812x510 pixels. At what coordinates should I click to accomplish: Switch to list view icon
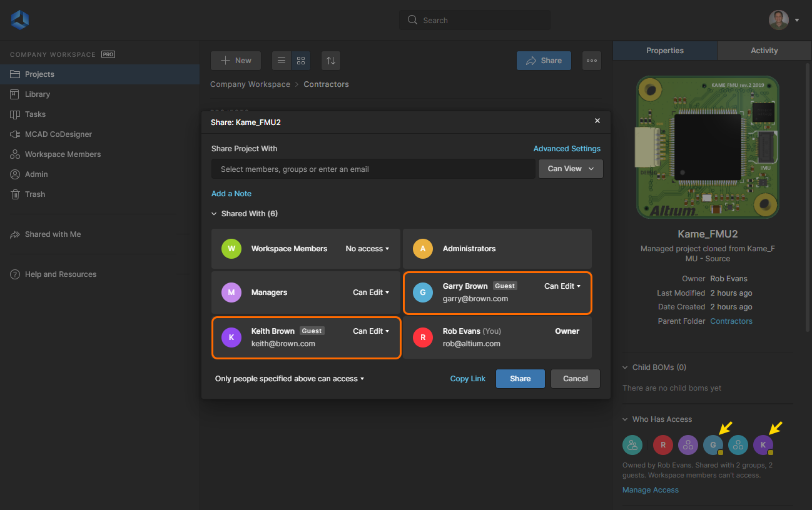[x=282, y=61]
